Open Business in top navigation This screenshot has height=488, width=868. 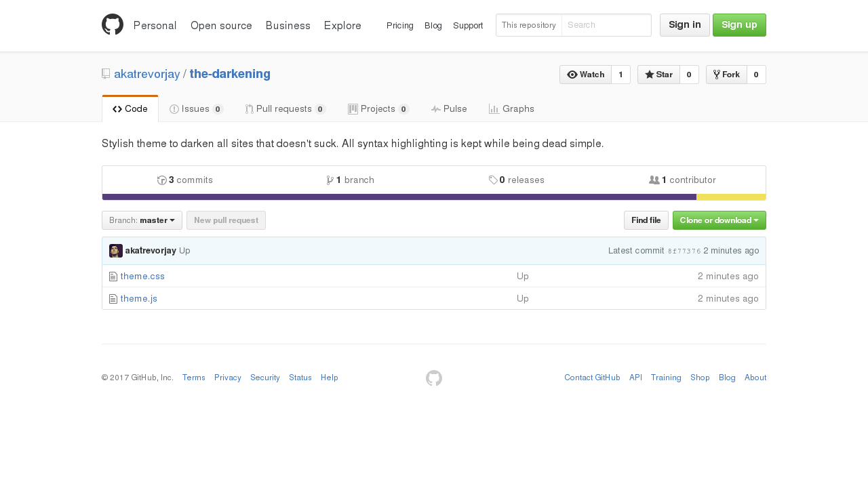(x=288, y=26)
